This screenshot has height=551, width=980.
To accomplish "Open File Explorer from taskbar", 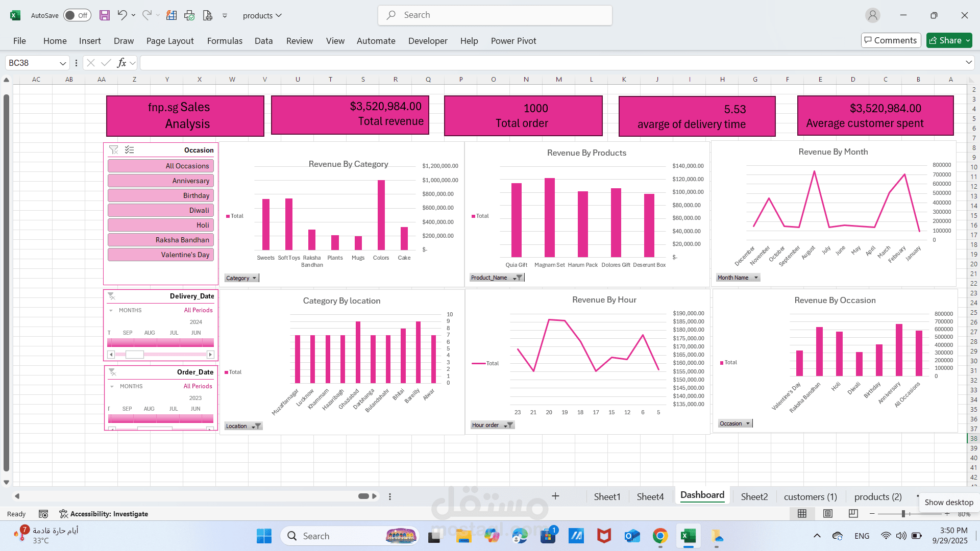I will (x=463, y=536).
